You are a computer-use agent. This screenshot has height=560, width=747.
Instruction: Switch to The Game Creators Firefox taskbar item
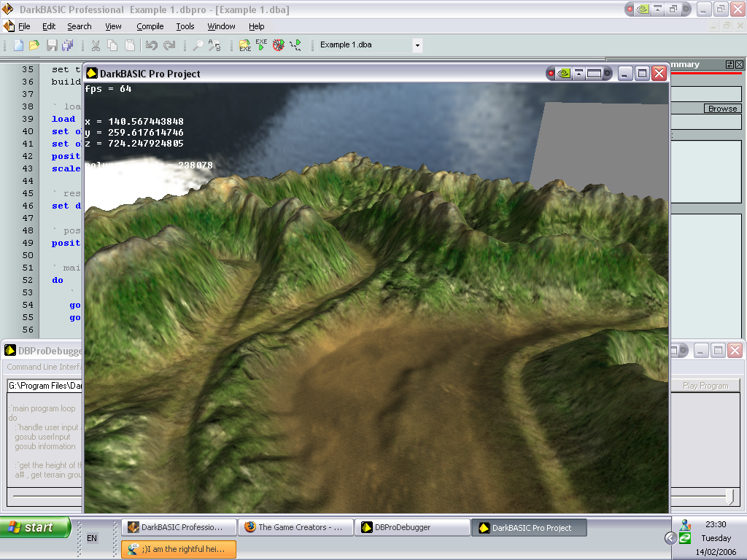(296, 527)
